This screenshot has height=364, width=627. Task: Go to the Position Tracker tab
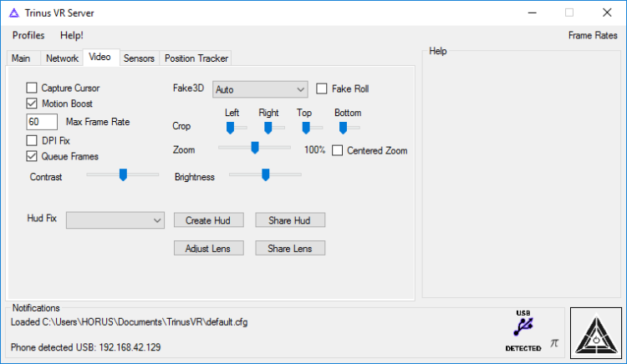coord(196,58)
